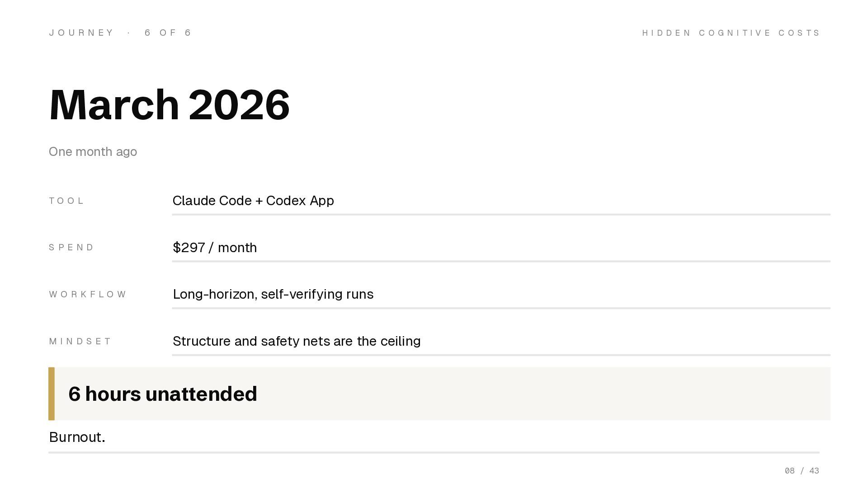Screen dimensions: 868x488
Task: Click the divider line under the spend row
Action: coord(501,261)
